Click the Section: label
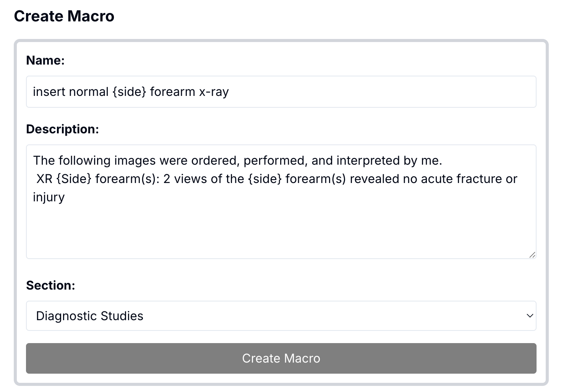This screenshot has width=561, height=392. coord(50,285)
